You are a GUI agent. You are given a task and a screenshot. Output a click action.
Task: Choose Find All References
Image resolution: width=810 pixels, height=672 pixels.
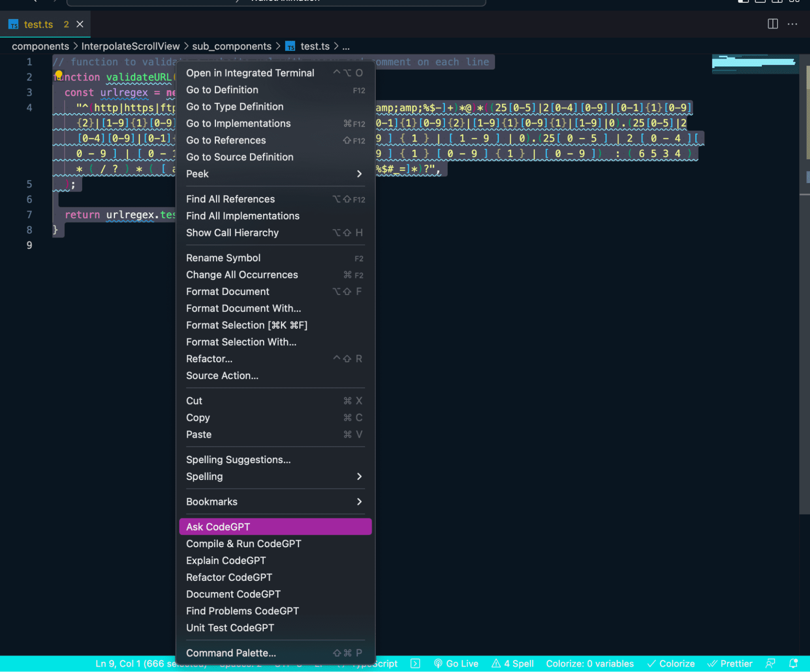(x=275, y=199)
